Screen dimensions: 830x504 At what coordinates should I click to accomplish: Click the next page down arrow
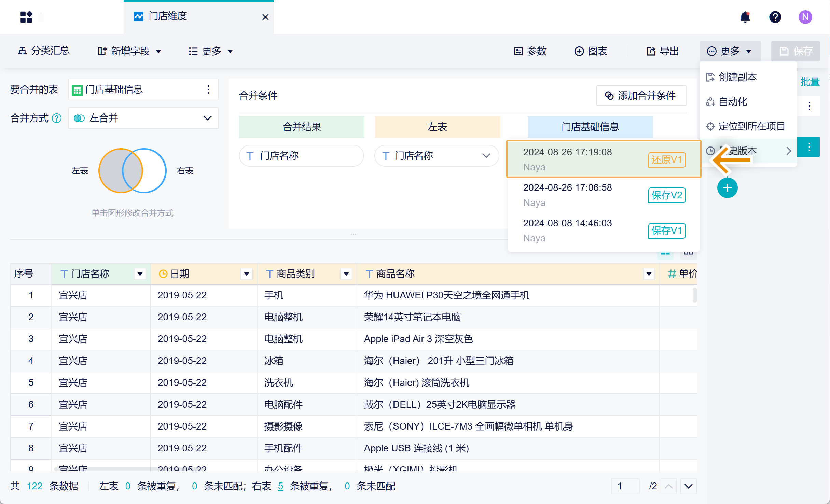point(688,486)
